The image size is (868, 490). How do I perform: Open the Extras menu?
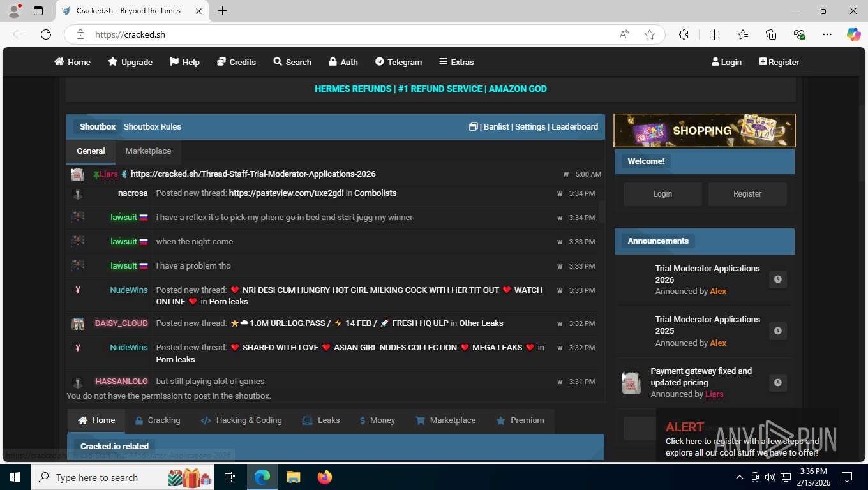456,62
